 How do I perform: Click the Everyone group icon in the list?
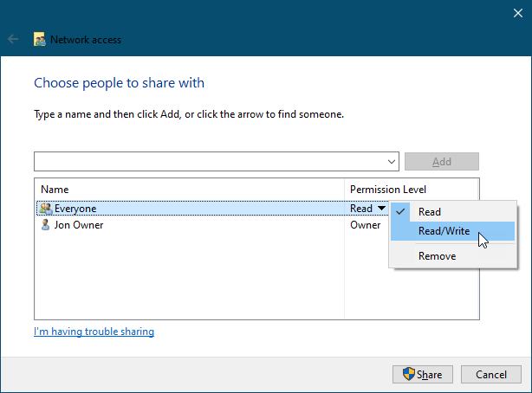tap(45, 209)
